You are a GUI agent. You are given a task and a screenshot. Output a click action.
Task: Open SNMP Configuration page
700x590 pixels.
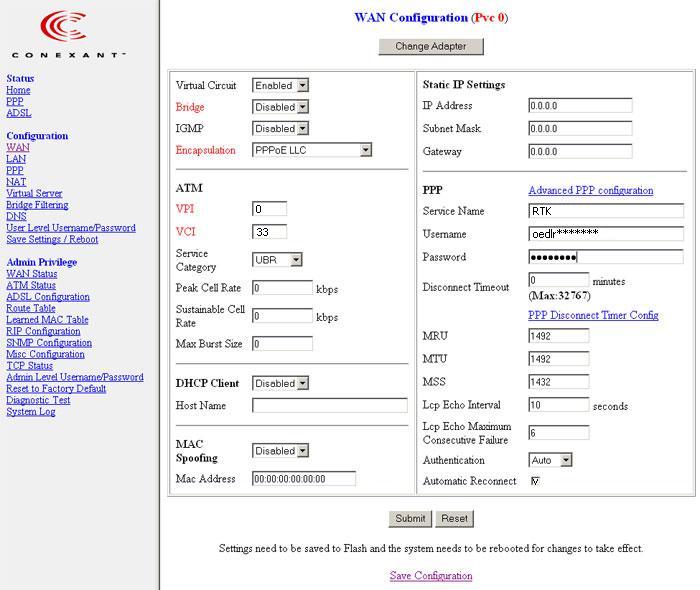click(49, 343)
